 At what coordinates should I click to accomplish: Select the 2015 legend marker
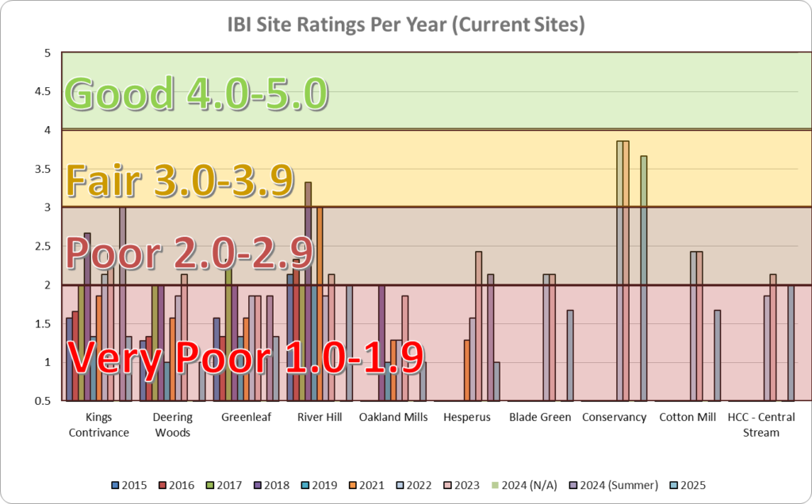(x=113, y=484)
